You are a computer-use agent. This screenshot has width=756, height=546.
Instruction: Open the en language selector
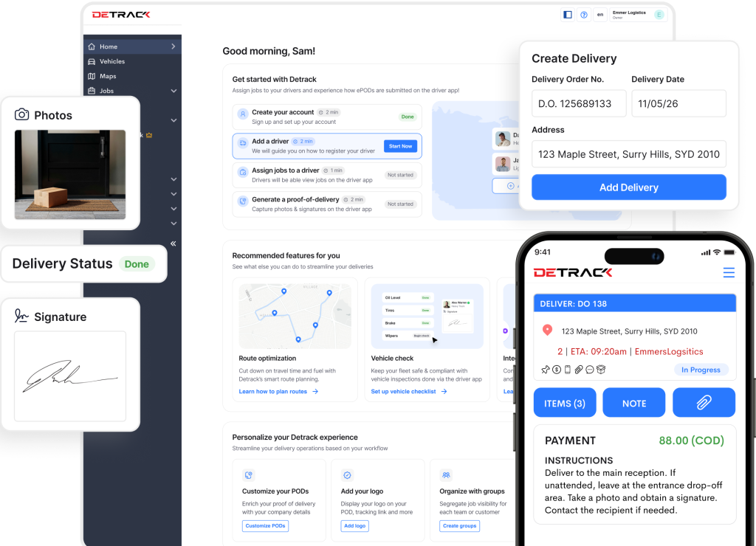[600, 15]
